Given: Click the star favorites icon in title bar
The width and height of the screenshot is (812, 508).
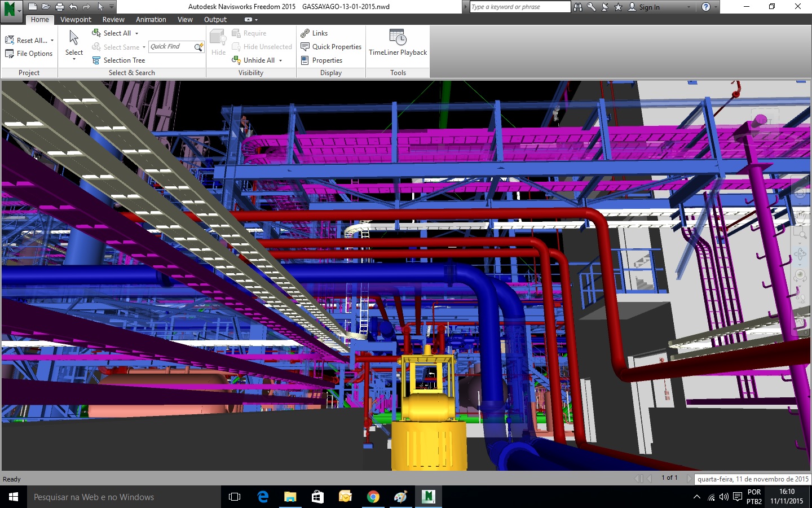Looking at the screenshot, I should tap(618, 7).
